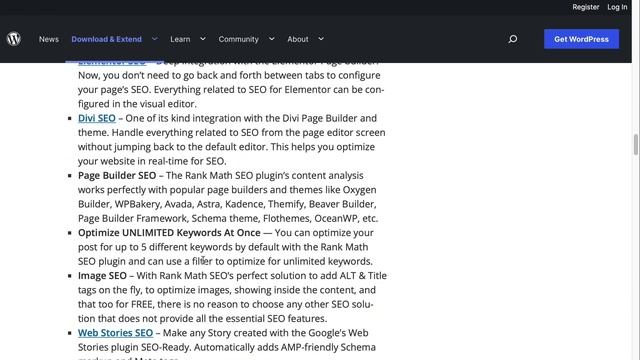
Task: Click line 'Stories plugin SEO-Ready. Automatically adds'
Action: coord(227,347)
